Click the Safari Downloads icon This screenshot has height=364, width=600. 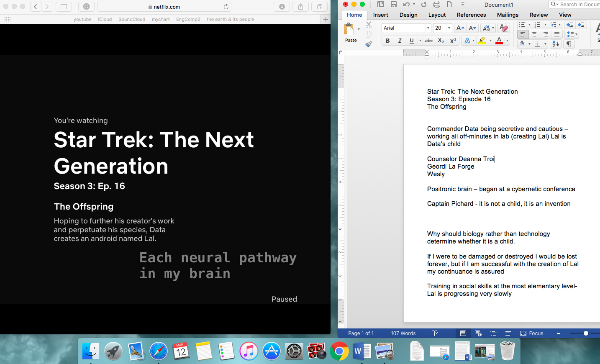pos(282,7)
